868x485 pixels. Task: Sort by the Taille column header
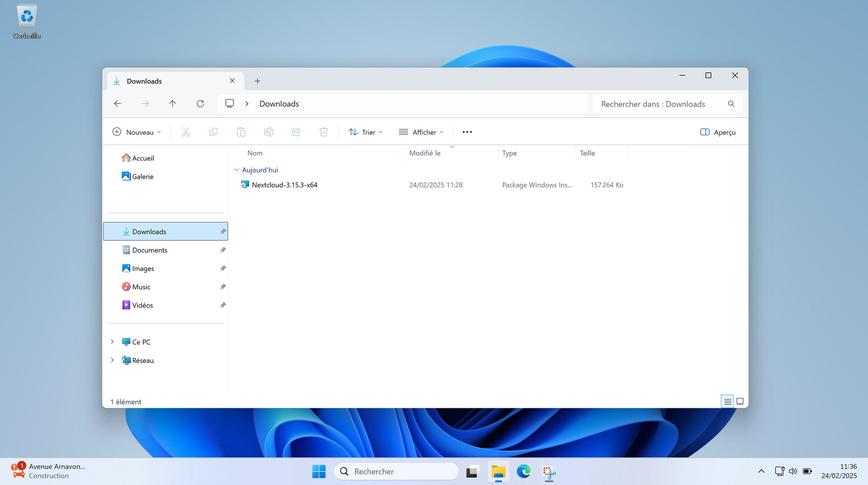pyautogui.click(x=587, y=153)
